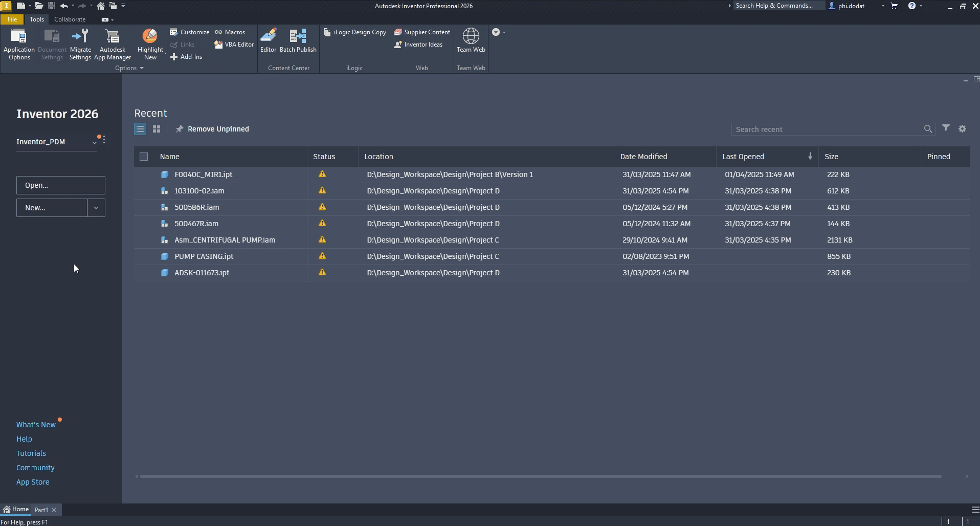Image resolution: width=980 pixels, height=526 pixels.
Task: Tick the select-all checkbox in Name header
Action: click(x=144, y=157)
